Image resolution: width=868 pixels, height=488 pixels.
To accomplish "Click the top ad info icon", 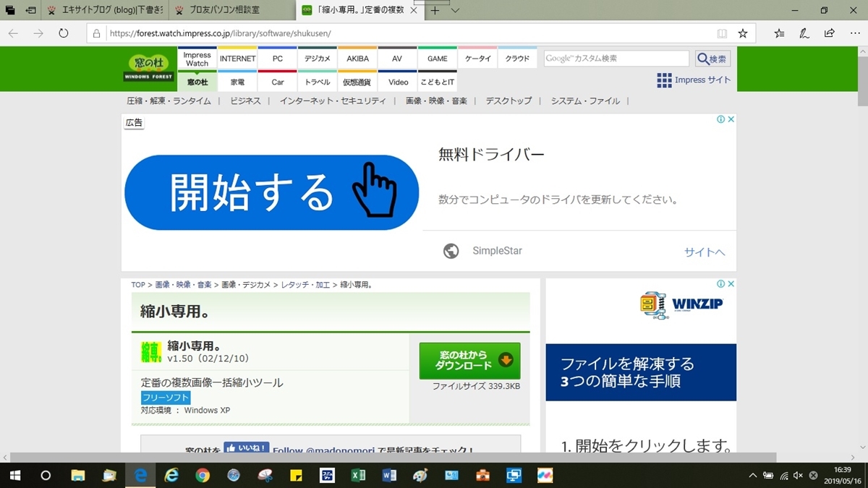I will [x=720, y=119].
